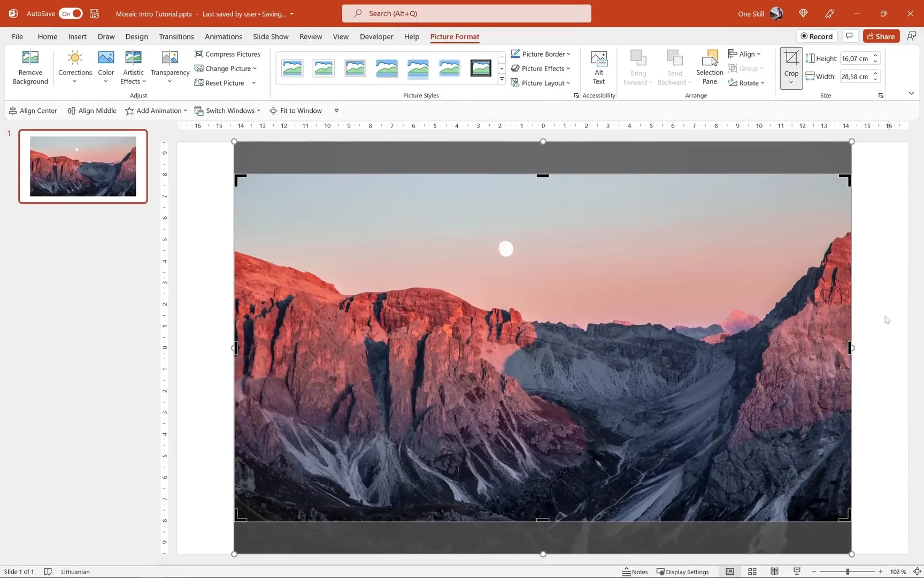924x578 pixels.
Task: Open the Color adjustment menu
Action: (106, 67)
